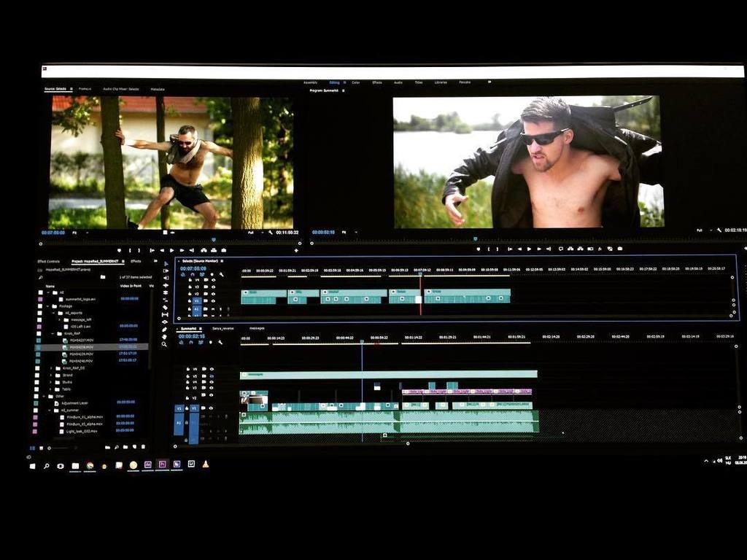Viewport: 747px width, 560px height.
Task: Toggle V4 track eye in Summerhit timeline
Action: pos(212,382)
